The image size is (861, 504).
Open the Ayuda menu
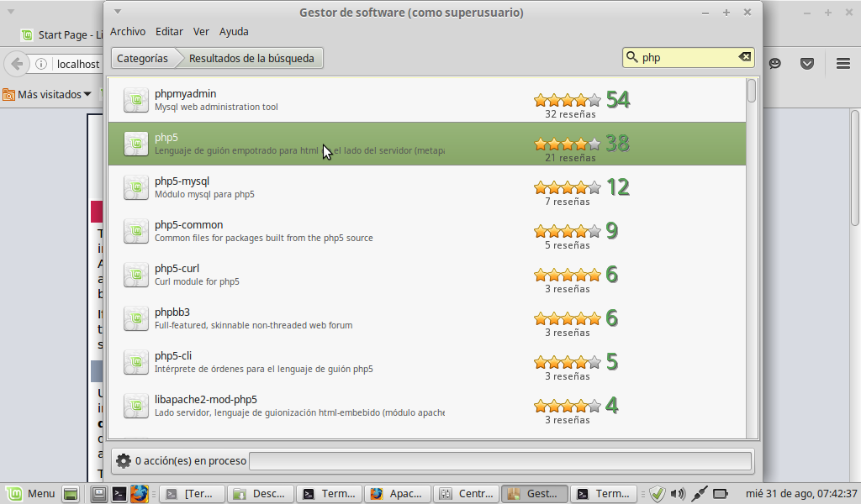point(234,31)
